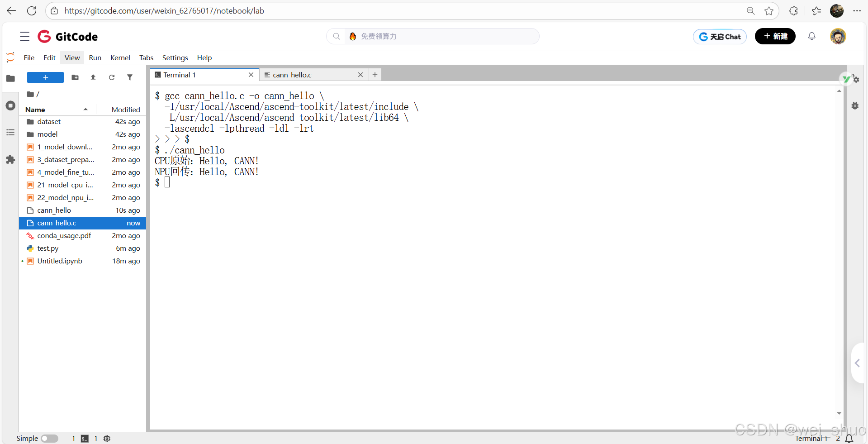Image resolution: width=868 pixels, height=444 pixels.
Task: Sort files by Name column
Action: click(x=57, y=110)
